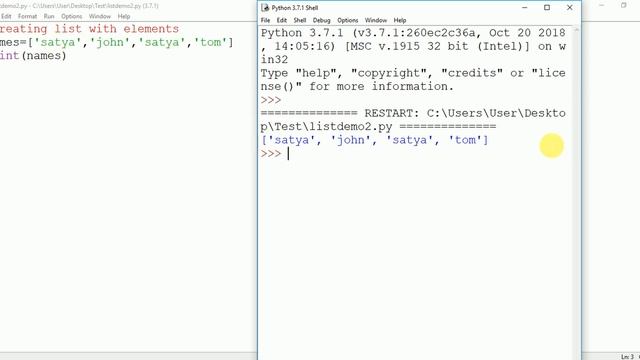Open Edit menu in listdemo2.py editor

(x=6, y=16)
